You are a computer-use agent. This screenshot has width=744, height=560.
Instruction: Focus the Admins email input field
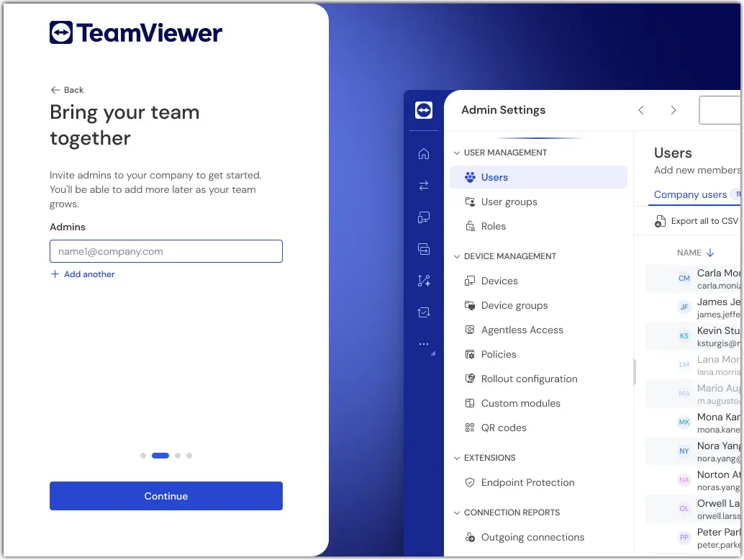point(166,251)
